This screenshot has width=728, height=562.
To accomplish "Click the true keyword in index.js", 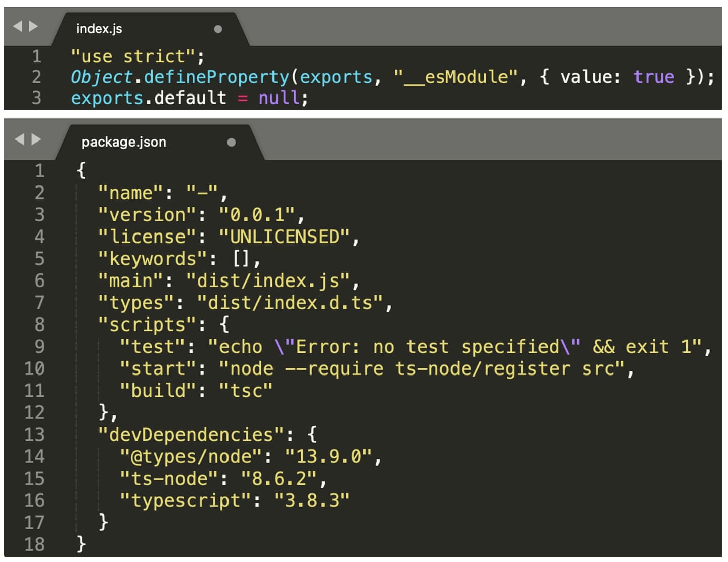I will (654, 77).
